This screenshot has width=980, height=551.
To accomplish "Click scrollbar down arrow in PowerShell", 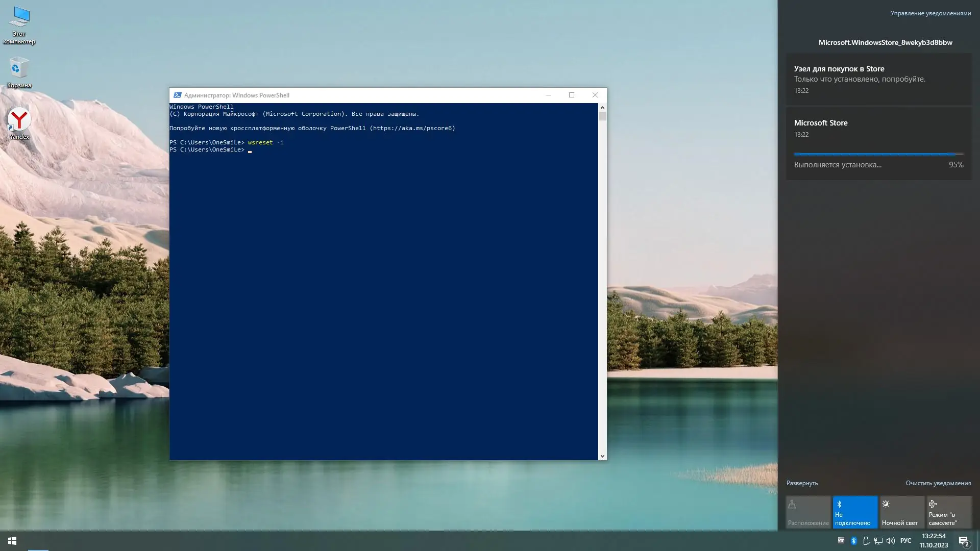I will pyautogui.click(x=602, y=456).
